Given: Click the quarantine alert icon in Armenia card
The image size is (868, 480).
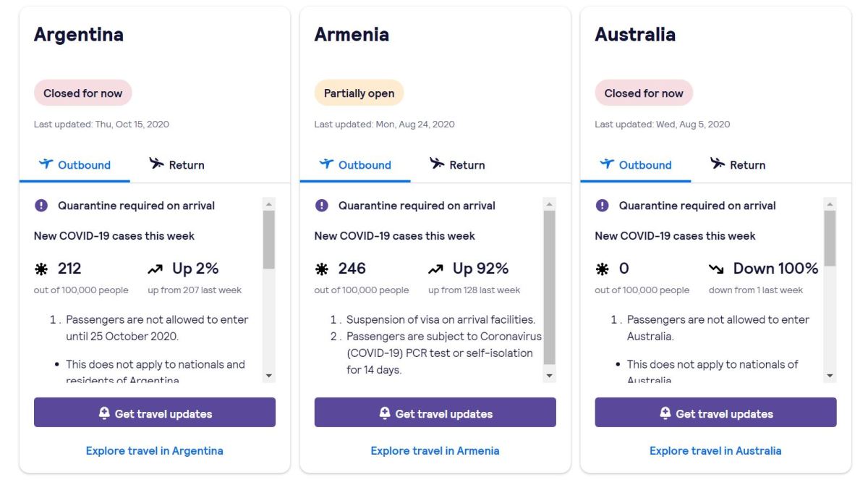Looking at the screenshot, I should 322,206.
